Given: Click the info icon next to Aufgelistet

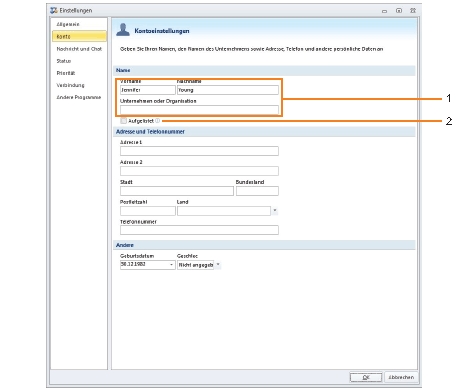Looking at the screenshot, I should (x=157, y=121).
